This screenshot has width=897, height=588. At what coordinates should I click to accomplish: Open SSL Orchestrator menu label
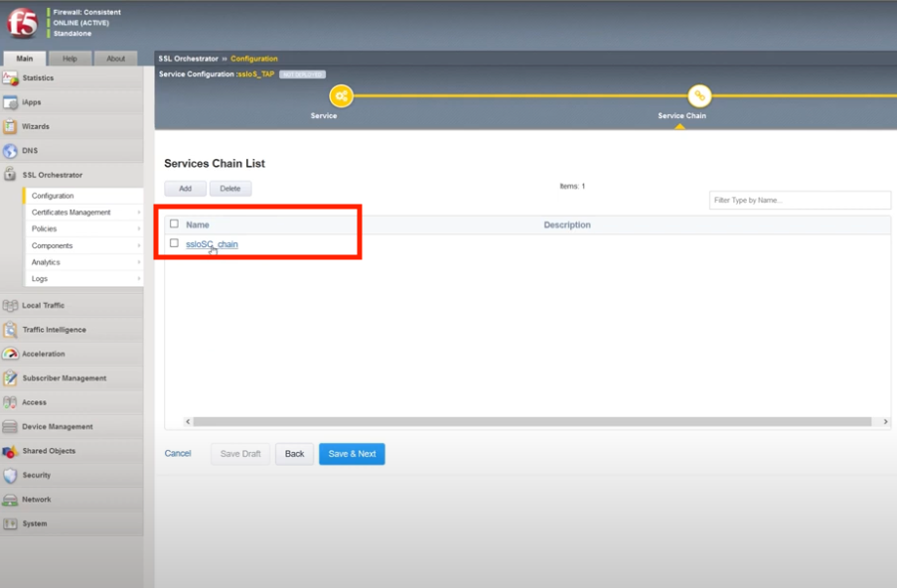point(52,175)
